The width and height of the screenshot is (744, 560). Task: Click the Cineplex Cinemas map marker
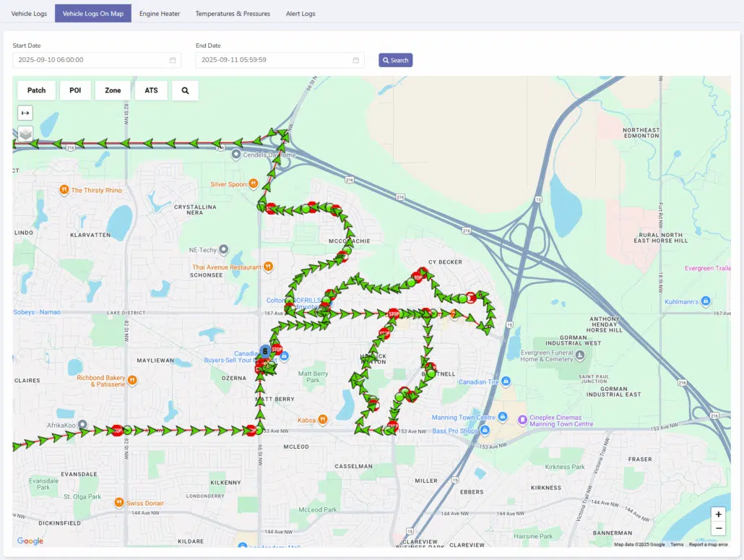(523, 418)
